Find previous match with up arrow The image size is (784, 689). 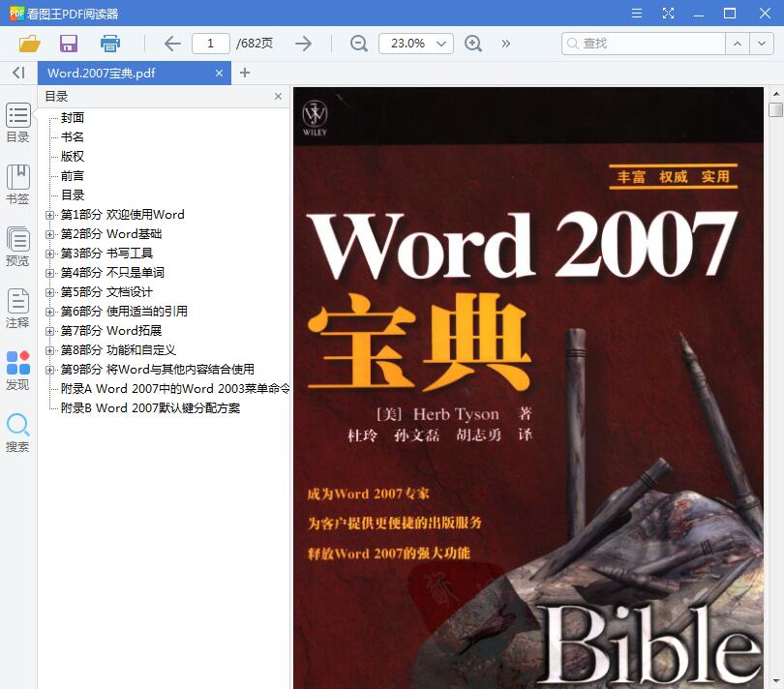point(738,44)
